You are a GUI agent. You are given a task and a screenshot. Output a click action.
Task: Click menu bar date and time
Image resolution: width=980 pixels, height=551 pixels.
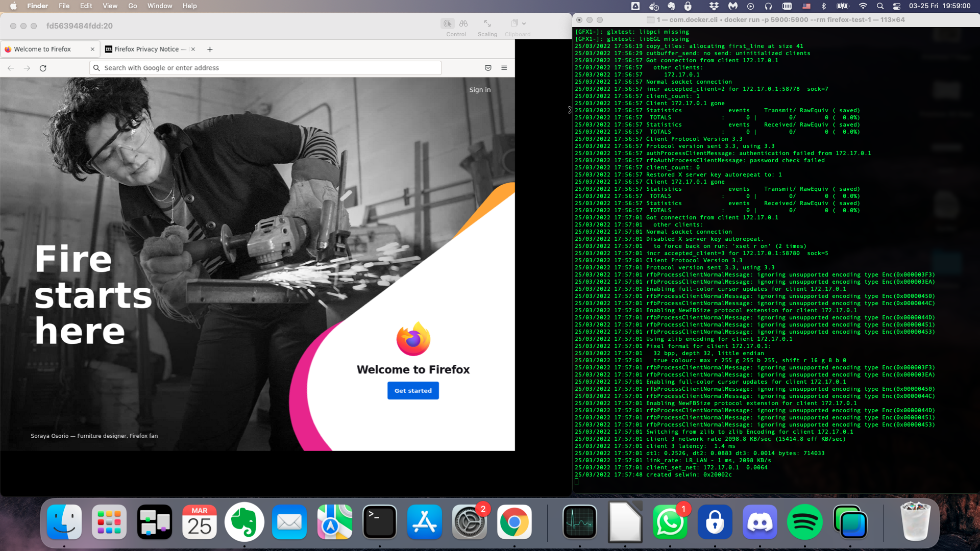[939, 6]
